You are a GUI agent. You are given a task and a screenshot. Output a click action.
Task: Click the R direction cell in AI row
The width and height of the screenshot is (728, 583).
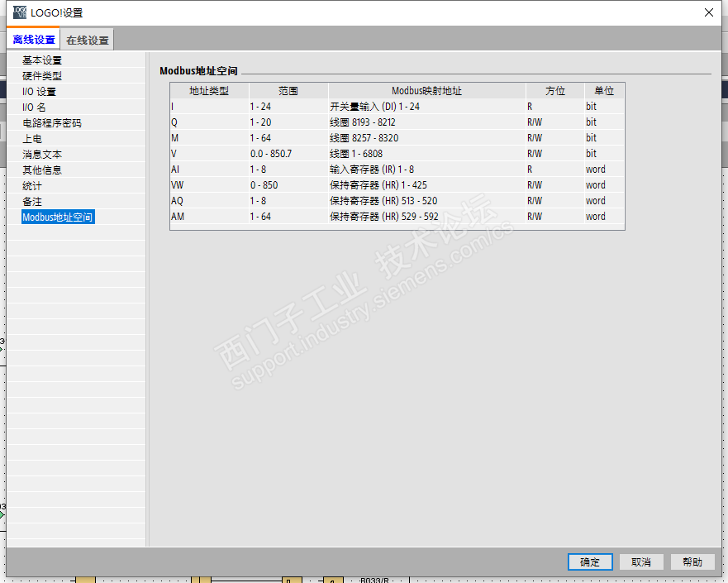click(554, 170)
